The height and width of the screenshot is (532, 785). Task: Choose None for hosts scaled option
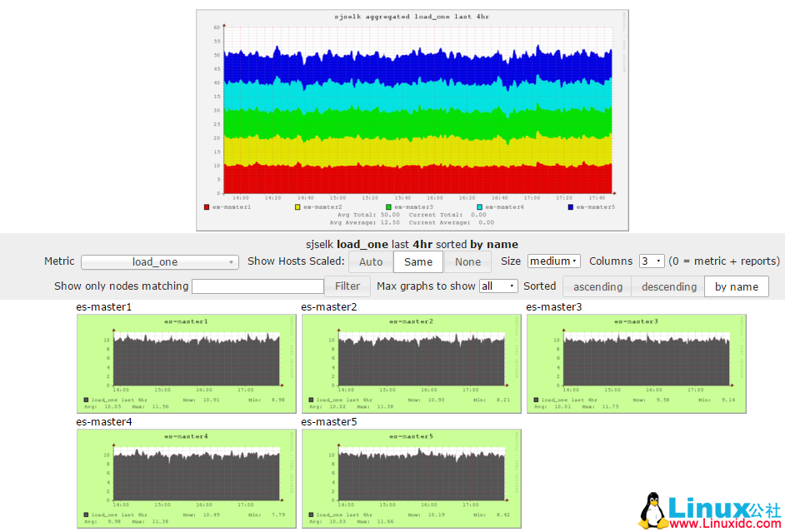[x=467, y=261]
